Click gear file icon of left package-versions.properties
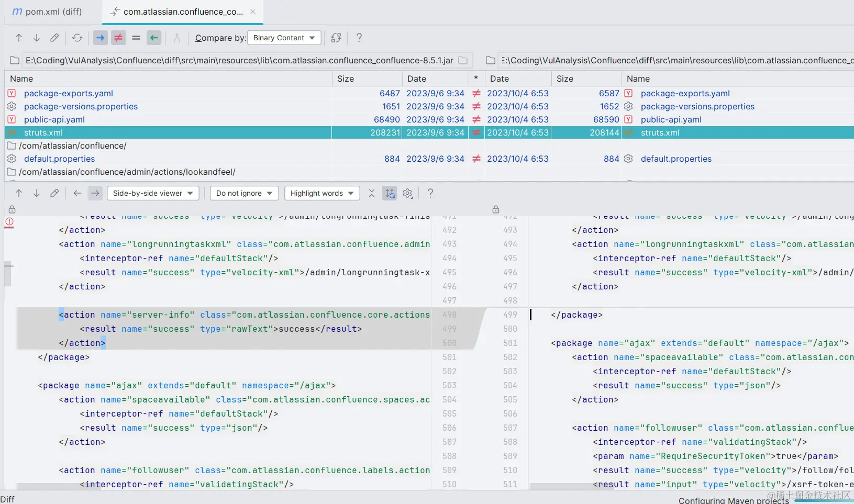854x504 pixels. tap(12, 106)
